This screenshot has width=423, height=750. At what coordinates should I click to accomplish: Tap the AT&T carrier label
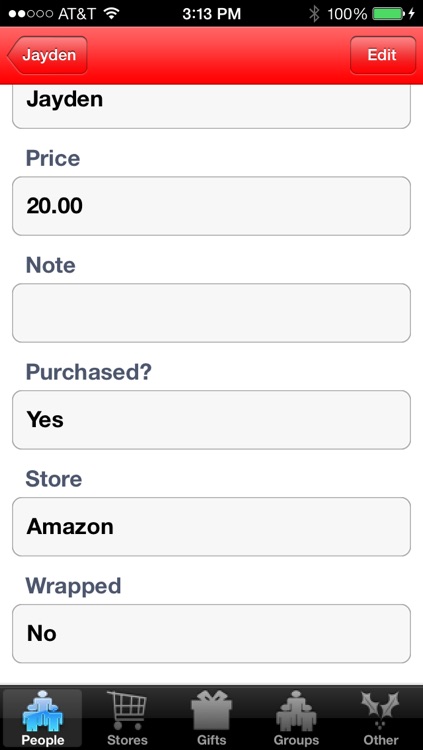(78, 14)
